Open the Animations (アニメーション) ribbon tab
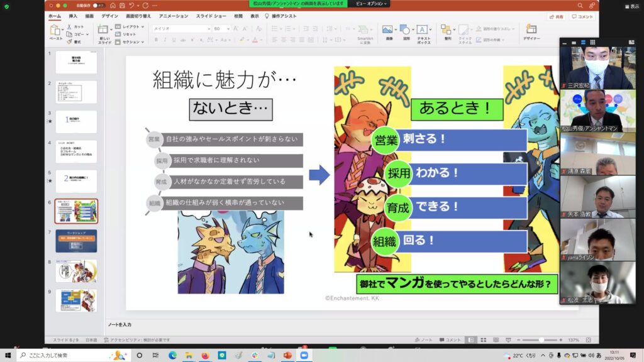Viewport: 644px width, 362px height. tap(174, 16)
